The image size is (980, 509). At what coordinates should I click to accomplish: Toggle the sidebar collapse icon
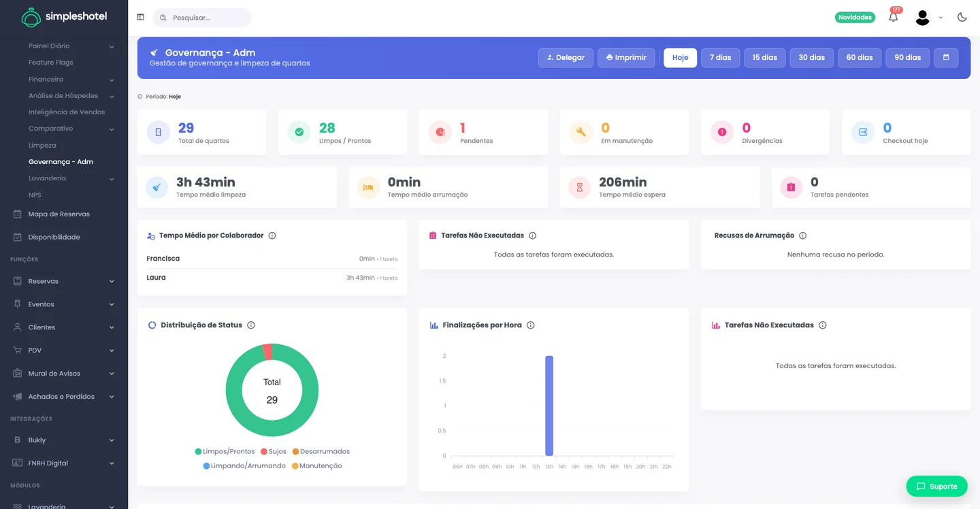click(140, 17)
